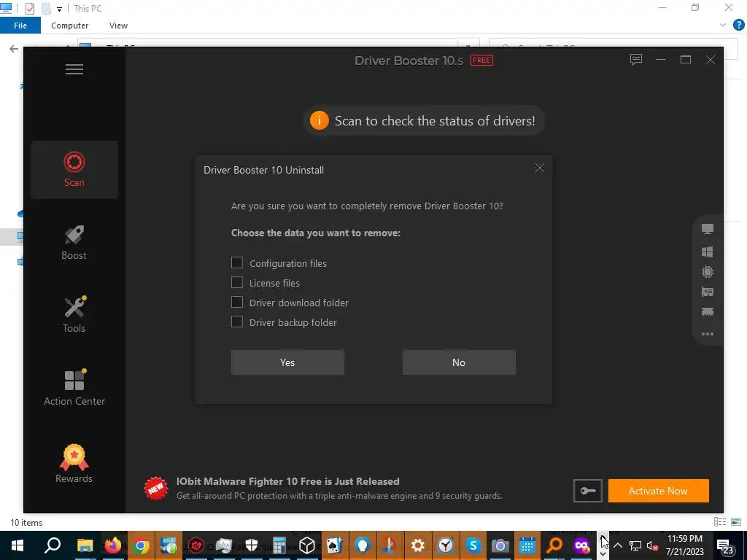Click the muted volume icon in system tray
Viewport: 747px width, 560px height.
point(652,545)
